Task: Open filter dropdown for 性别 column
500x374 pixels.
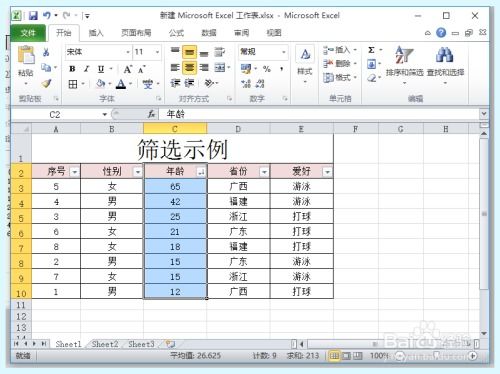Action: click(x=137, y=172)
